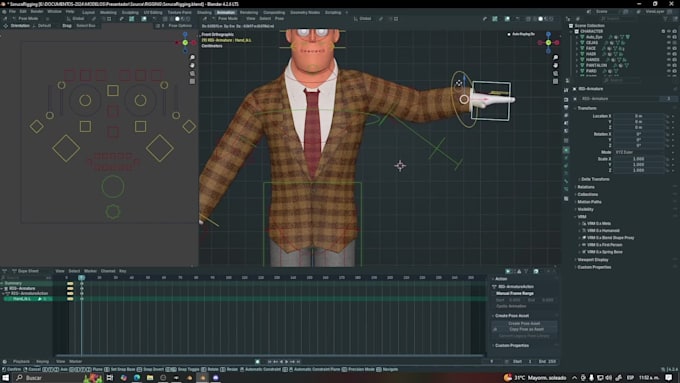Open the Pose Mode dropdown in left viewport
The height and width of the screenshot is (383, 680).
pyautogui.click(x=28, y=19)
